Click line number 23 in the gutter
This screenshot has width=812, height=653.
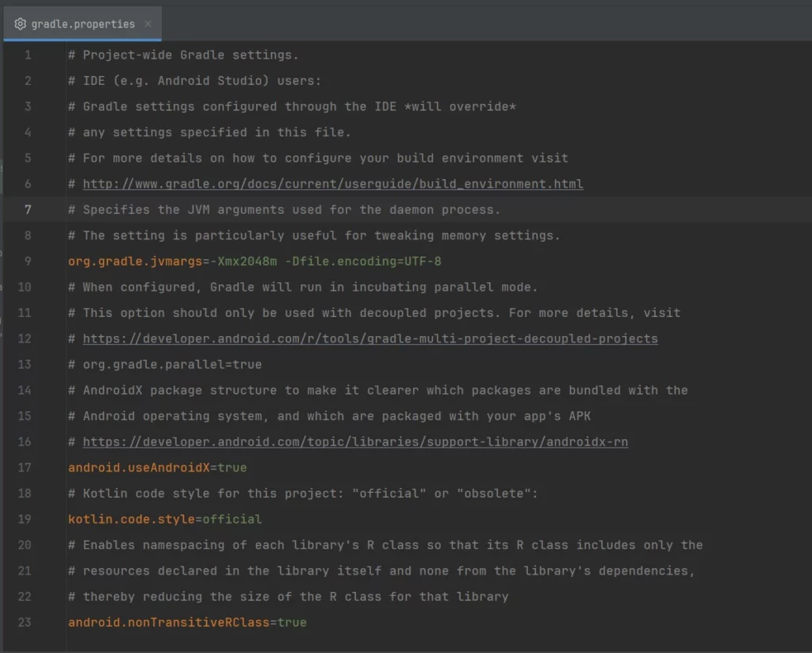pos(25,622)
